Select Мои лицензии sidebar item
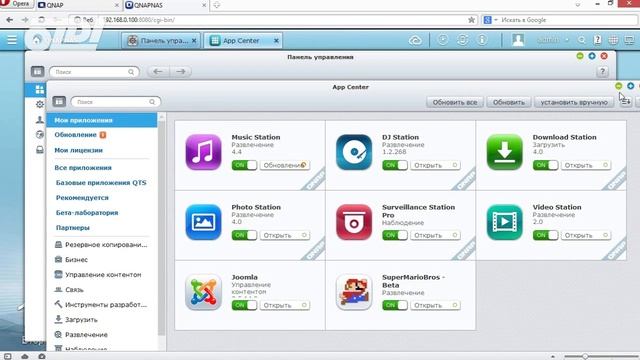640x360 pixels. pos(78,150)
